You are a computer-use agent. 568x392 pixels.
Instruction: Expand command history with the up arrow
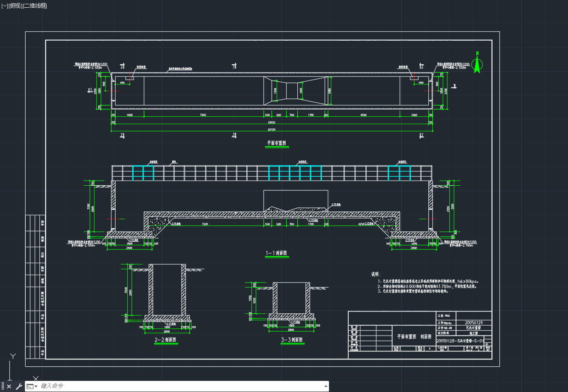tap(325, 386)
